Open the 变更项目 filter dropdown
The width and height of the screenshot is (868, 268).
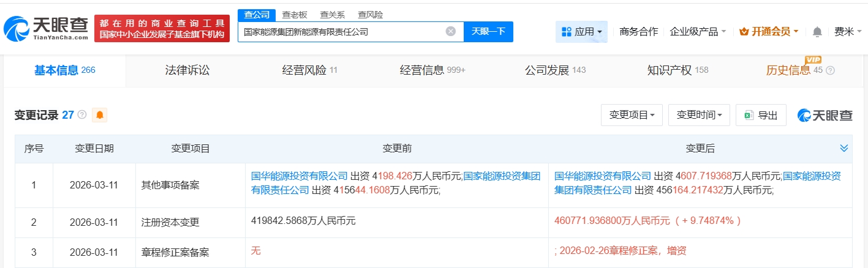point(632,115)
